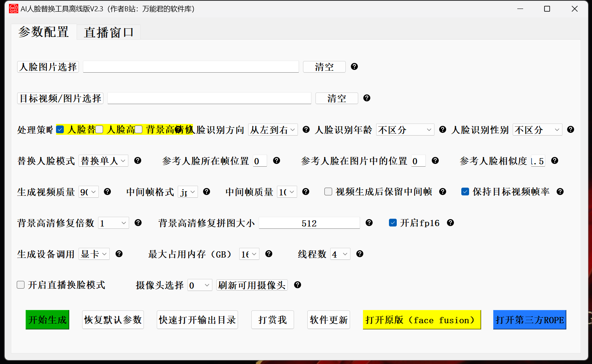
Task: Click help icon next to 刷新可用摄像头 button
Action: pos(298,285)
